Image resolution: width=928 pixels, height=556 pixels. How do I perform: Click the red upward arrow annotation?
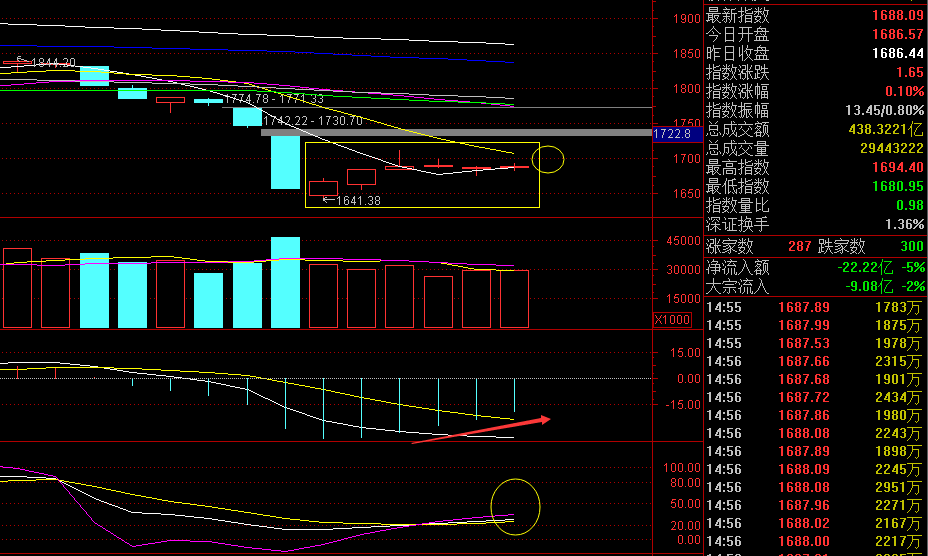[x=480, y=428]
